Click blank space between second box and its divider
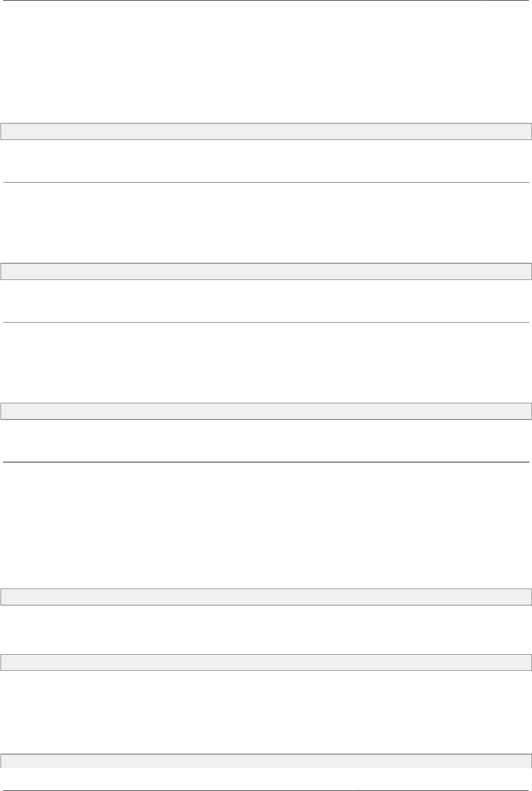This screenshot has width=532, height=791. (266, 301)
